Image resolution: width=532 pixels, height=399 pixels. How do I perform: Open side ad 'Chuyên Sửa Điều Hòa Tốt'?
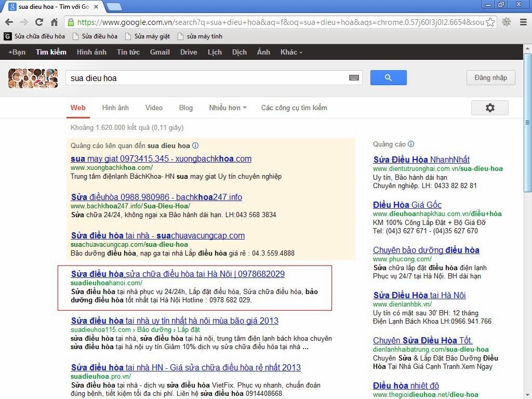(x=423, y=340)
